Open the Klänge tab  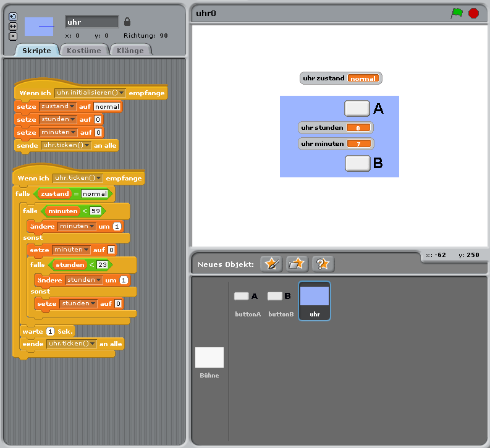(130, 51)
